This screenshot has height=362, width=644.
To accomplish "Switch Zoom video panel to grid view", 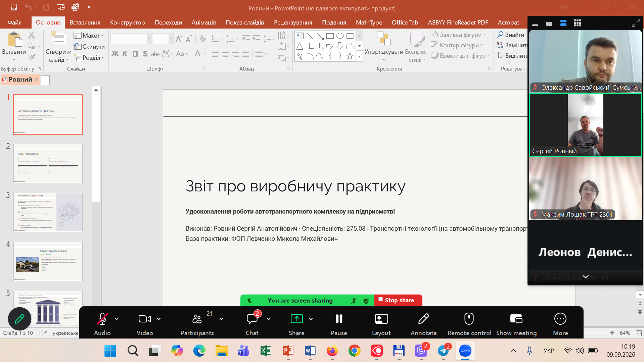I will click(x=577, y=23).
